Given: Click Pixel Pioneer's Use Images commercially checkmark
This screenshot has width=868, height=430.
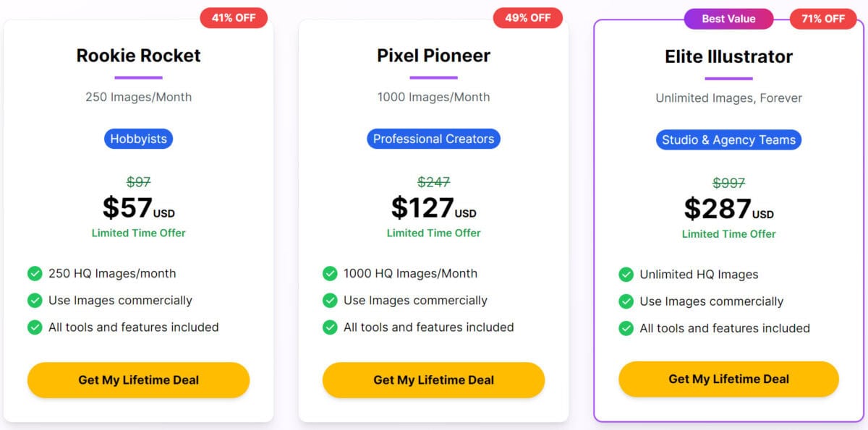Looking at the screenshot, I should [x=330, y=300].
